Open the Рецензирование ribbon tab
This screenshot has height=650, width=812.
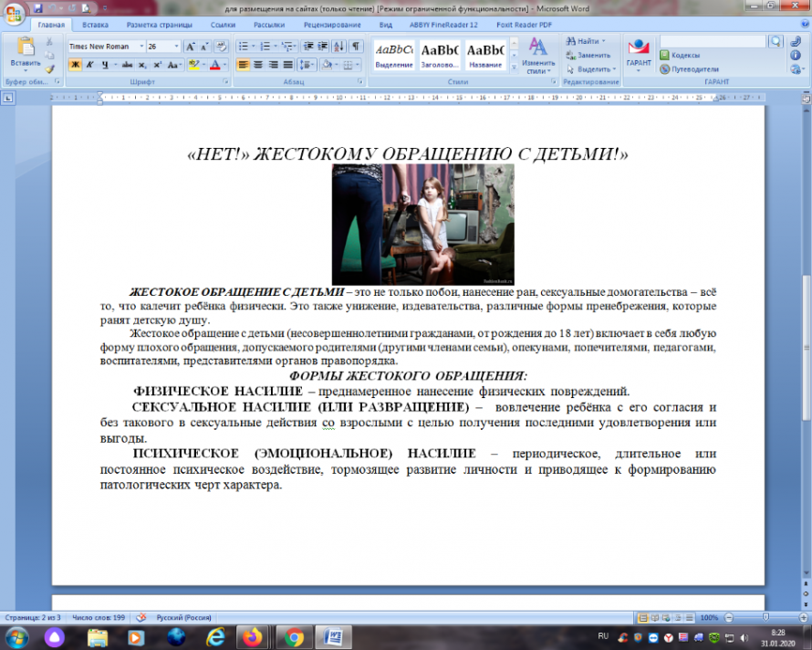(332, 25)
